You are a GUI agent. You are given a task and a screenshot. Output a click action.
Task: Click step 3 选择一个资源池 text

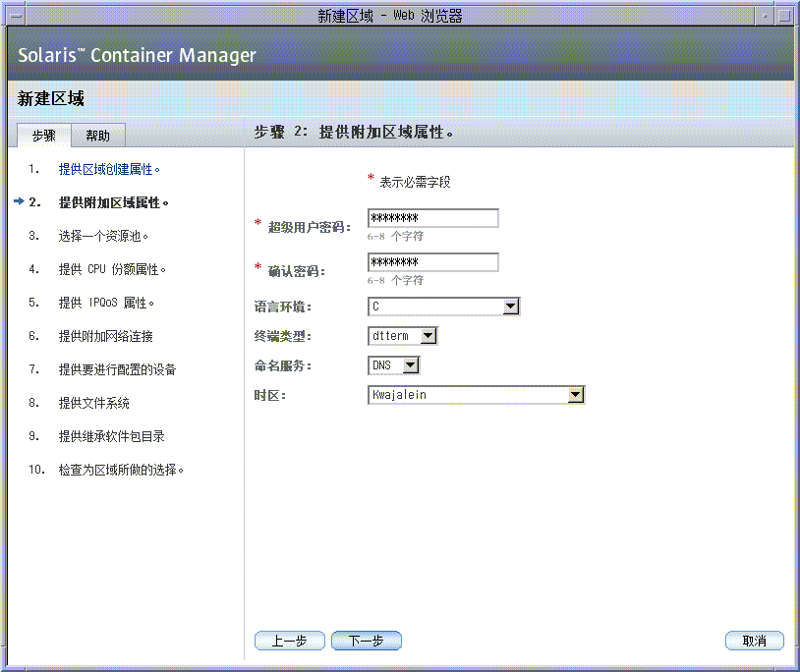pos(103,236)
